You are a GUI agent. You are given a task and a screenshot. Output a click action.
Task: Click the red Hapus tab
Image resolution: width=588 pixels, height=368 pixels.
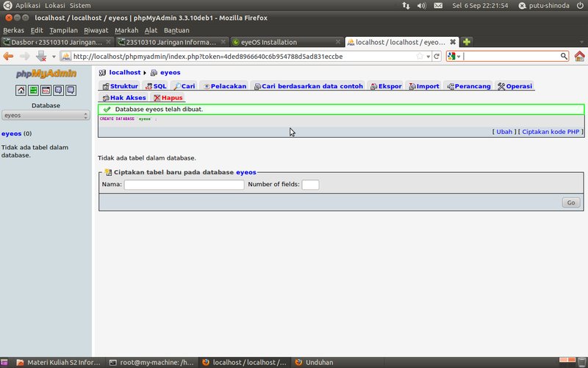click(168, 98)
